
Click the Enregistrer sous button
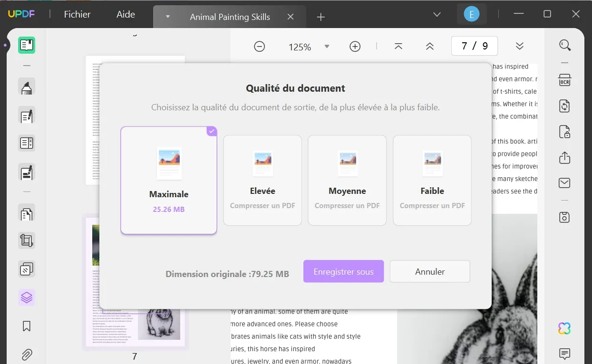[343, 271]
